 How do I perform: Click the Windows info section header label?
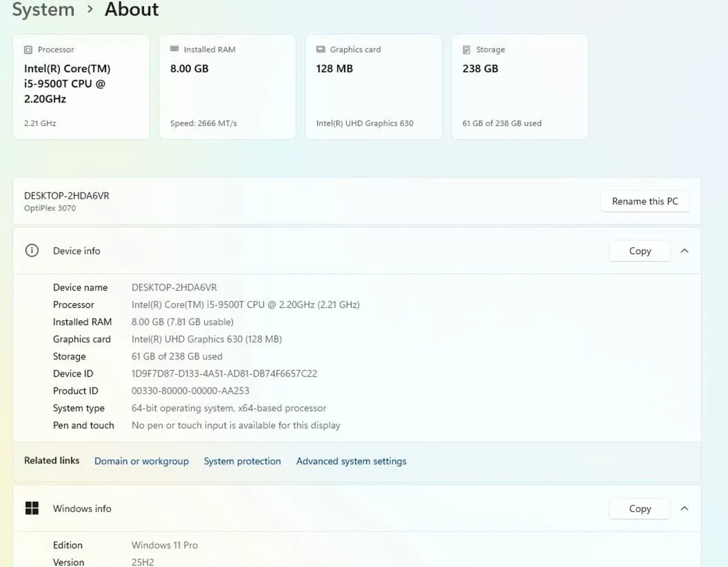[82, 508]
